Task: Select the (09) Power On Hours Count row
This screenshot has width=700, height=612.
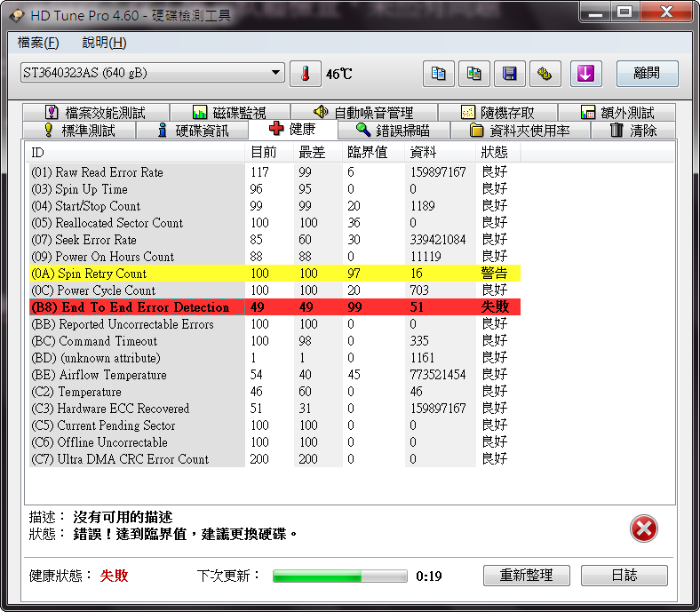Action: (x=275, y=256)
